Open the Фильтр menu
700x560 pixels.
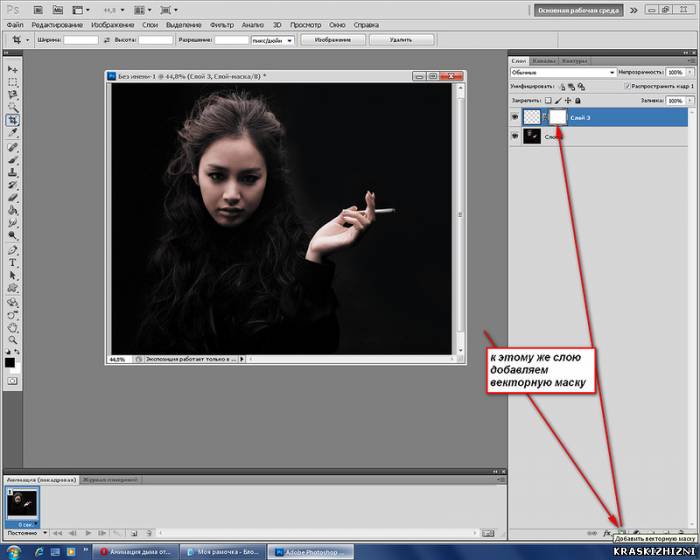tap(222, 25)
